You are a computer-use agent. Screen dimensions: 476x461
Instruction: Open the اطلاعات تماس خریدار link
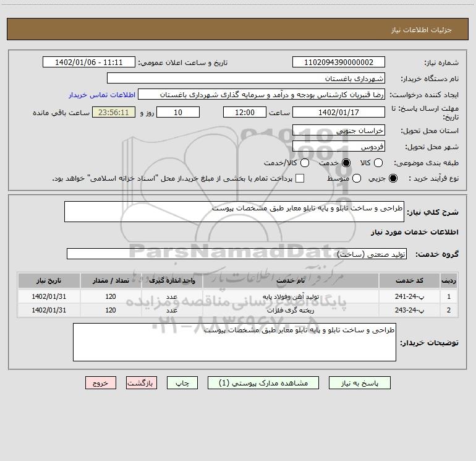(x=102, y=95)
